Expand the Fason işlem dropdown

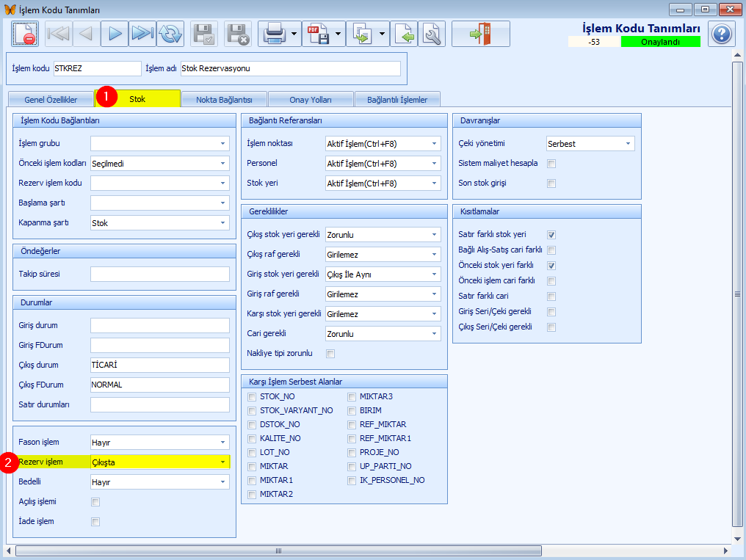pos(222,443)
